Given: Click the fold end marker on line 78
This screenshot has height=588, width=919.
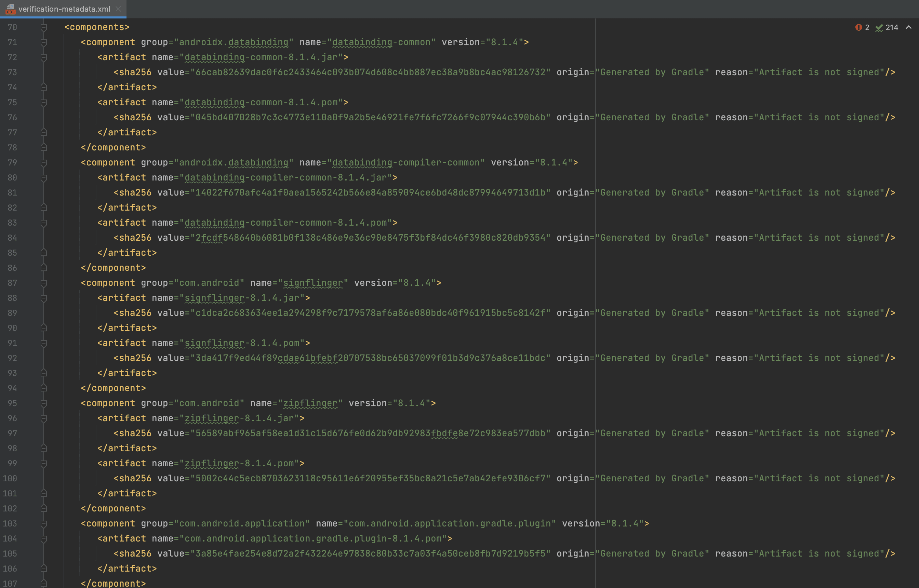Looking at the screenshot, I should click(44, 147).
